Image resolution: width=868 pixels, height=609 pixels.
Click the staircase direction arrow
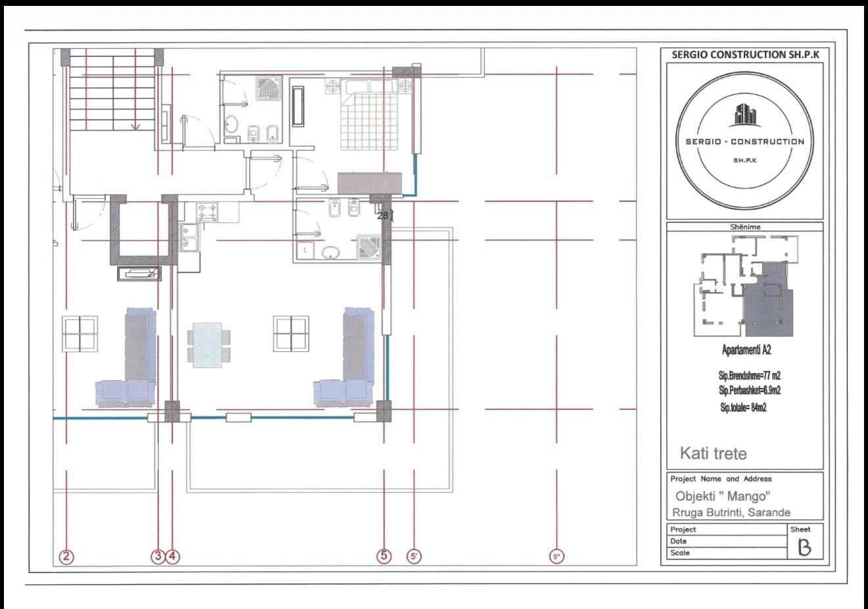click(136, 125)
